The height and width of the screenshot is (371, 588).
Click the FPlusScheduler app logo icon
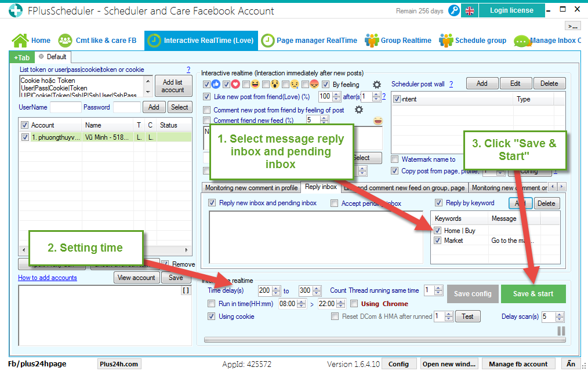coord(16,10)
